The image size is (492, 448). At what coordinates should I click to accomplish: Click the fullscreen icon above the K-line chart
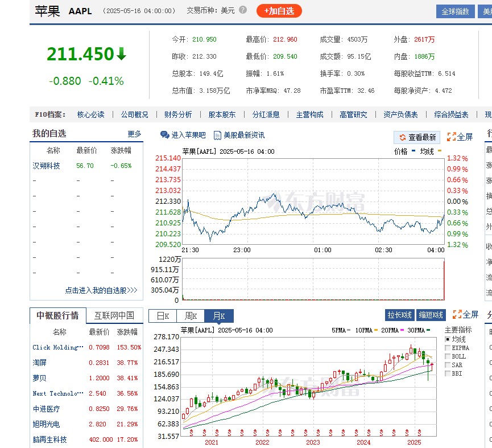(x=457, y=314)
